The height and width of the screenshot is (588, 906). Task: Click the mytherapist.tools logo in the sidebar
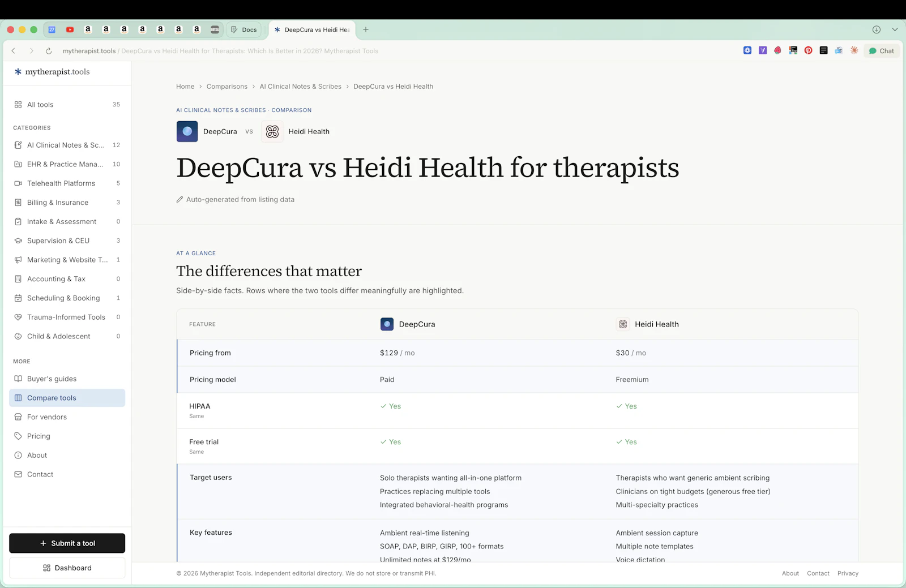click(52, 72)
